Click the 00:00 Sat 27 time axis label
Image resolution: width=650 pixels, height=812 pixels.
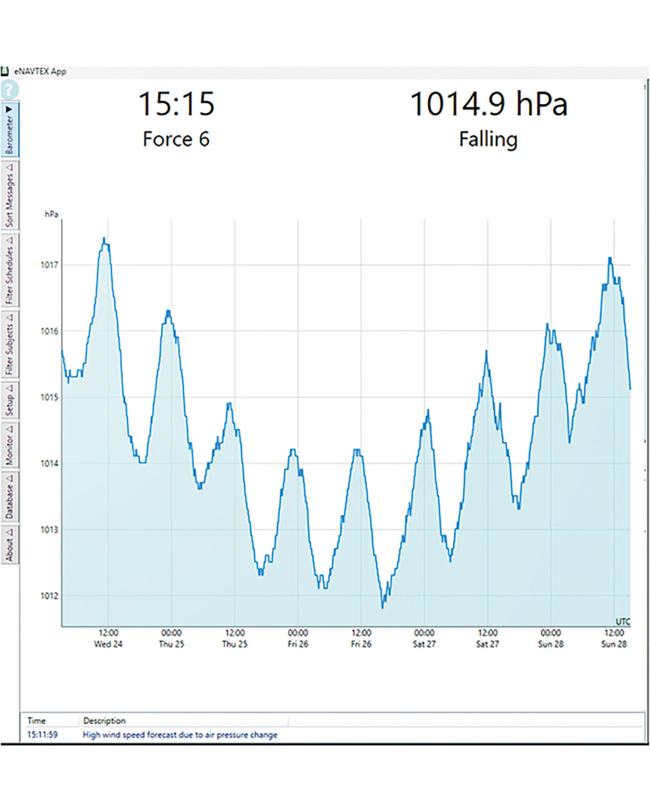click(x=424, y=638)
